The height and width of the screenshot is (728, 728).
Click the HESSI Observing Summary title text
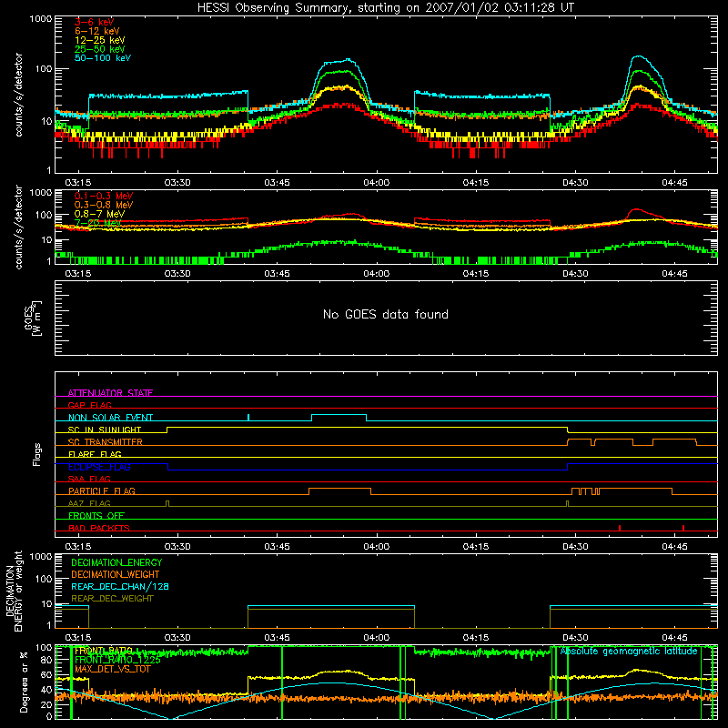pos(386,7)
